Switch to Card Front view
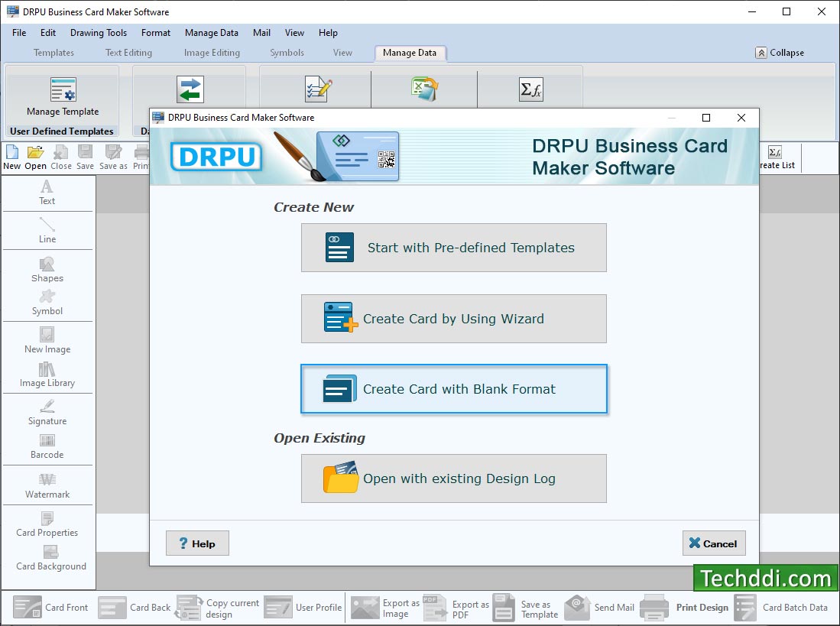 (x=51, y=607)
